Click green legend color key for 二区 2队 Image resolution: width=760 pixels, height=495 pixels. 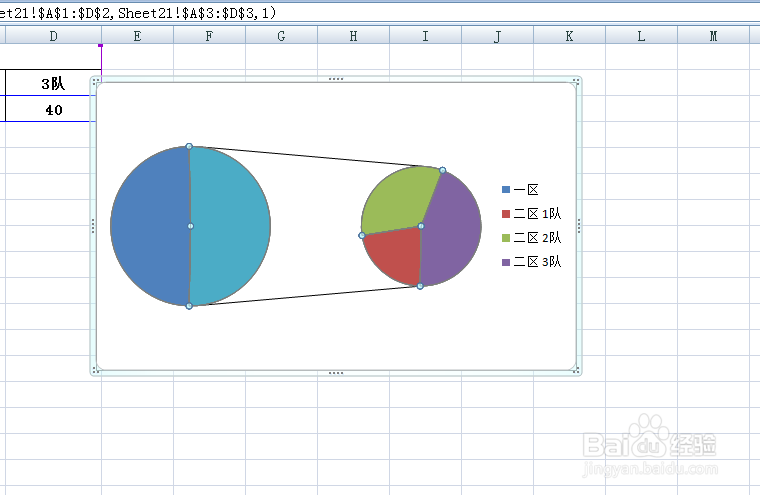[x=506, y=238]
